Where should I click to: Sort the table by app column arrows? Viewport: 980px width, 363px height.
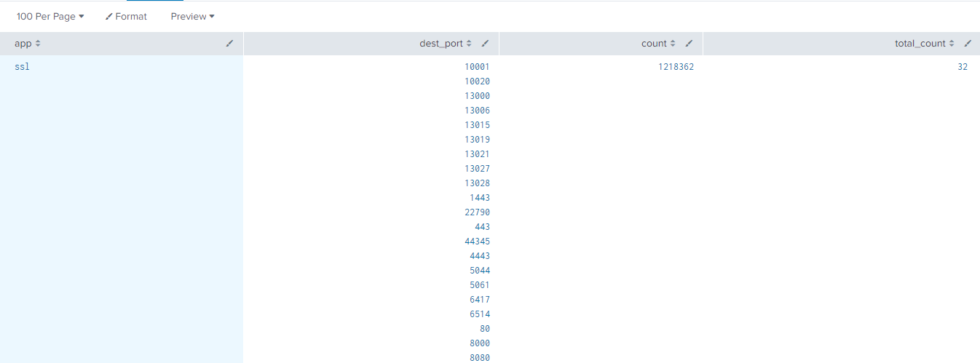tap(38, 44)
